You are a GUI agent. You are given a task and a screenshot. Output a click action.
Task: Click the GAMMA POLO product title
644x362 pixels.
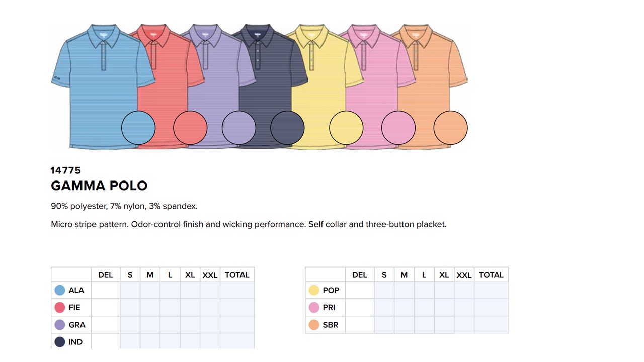click(99, 186)
